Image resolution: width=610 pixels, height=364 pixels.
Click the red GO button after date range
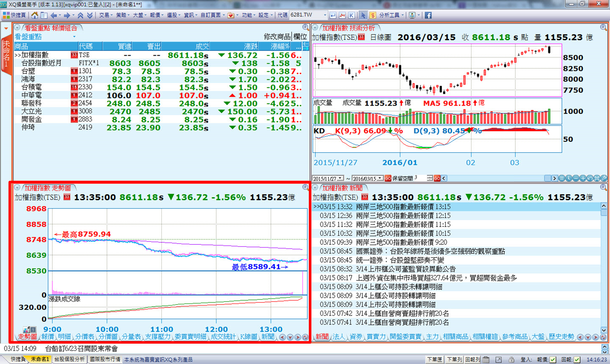pos(388,179)
